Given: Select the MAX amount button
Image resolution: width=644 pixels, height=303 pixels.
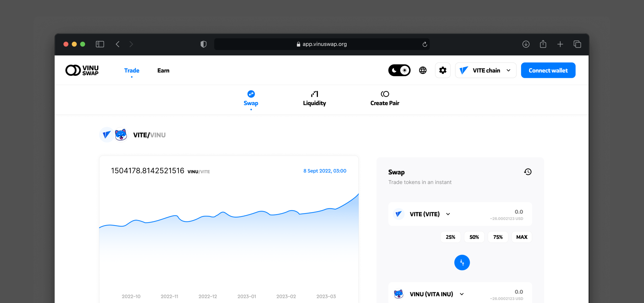Looking at the screenshot, I should click(x=522, y=237).
